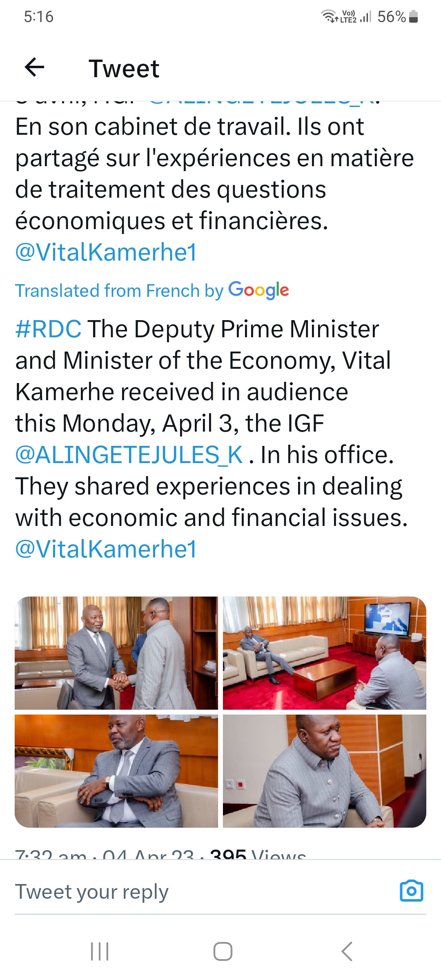The width and height of the screenshot is (441, 980).
Task: Open Android recent apps button
Action: coord(100,951)
